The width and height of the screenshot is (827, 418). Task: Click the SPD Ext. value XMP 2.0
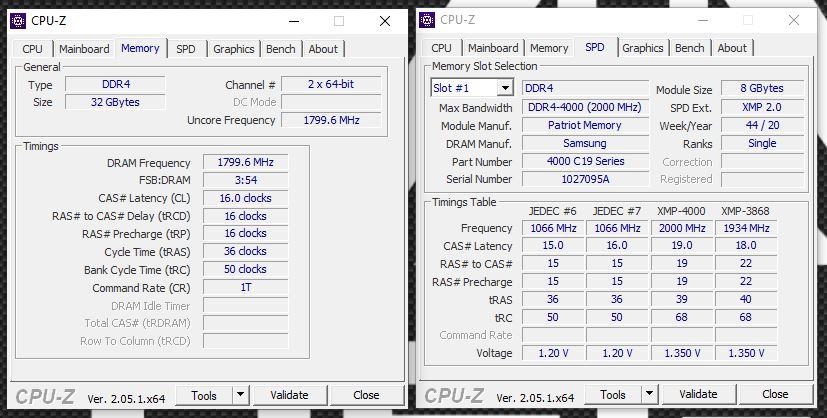pyautogui.click(x=762, y=108)
